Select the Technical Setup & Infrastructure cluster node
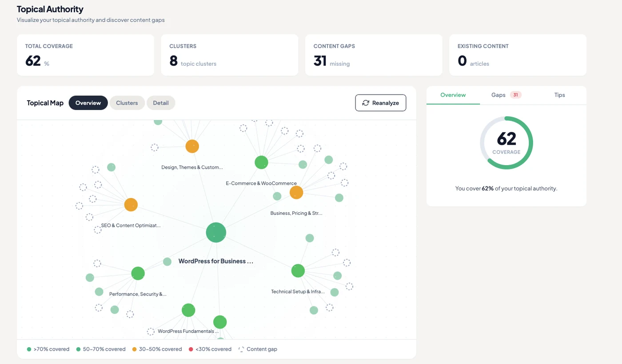Viewport: 622px width, 364px height. tap(298, 270)
